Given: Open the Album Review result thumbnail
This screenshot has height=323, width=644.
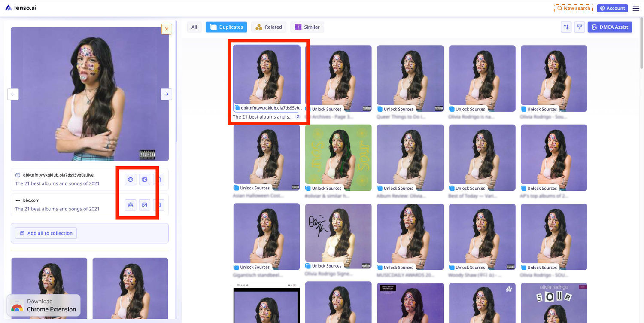Looking at the screenshot, I should click(410, 158).
